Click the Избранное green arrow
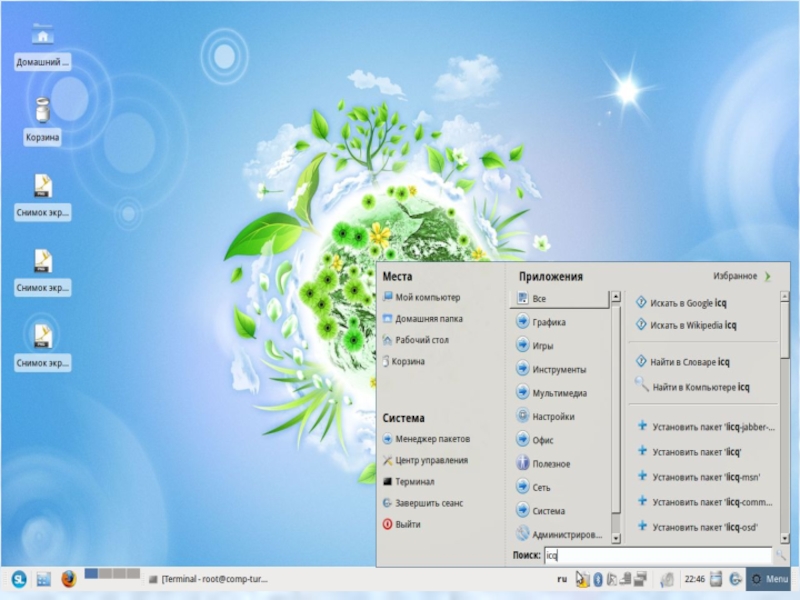Viewport: 800px width, 600px height. point(767,277)
